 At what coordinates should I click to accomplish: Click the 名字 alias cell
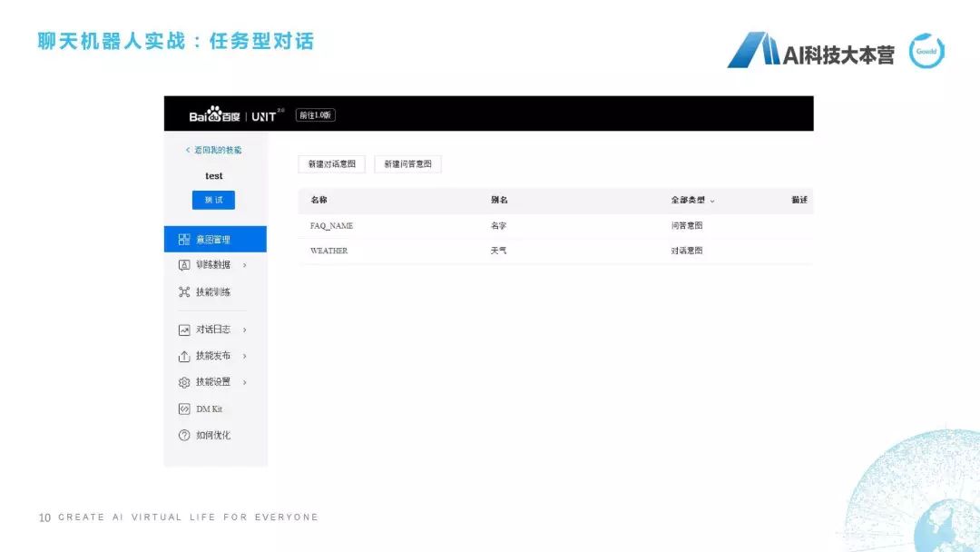(499, 226)
